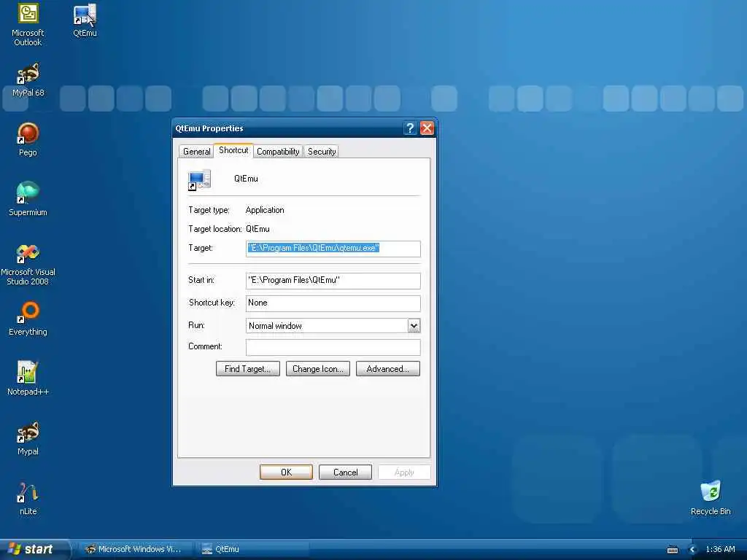Close the QtEmu Properties dialog
Image resolution: width=747 pixels, height=560 pixels.
(x=427, y=128)
